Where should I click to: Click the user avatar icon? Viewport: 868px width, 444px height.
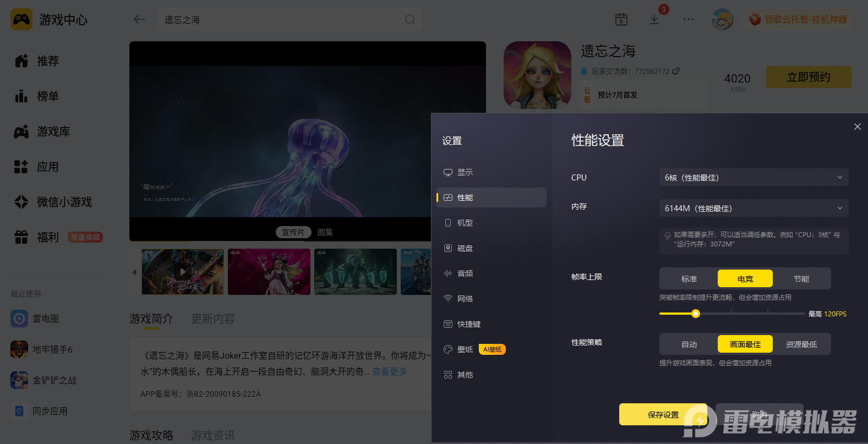pyautogui.click(x=723, y=19)
